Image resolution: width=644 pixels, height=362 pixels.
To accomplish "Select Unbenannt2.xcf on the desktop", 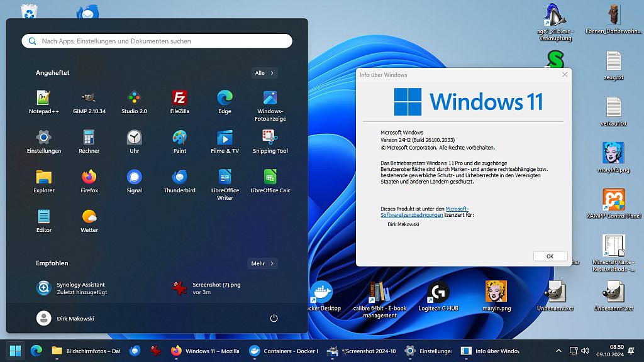I will [614, 296].
